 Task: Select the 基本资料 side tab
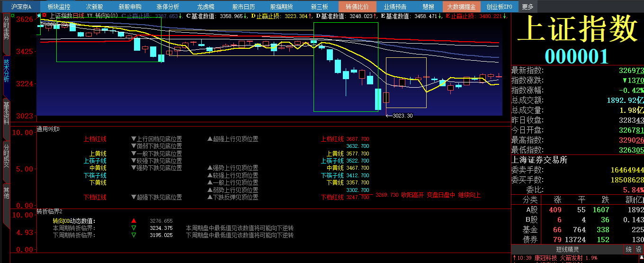click(6, 113)
